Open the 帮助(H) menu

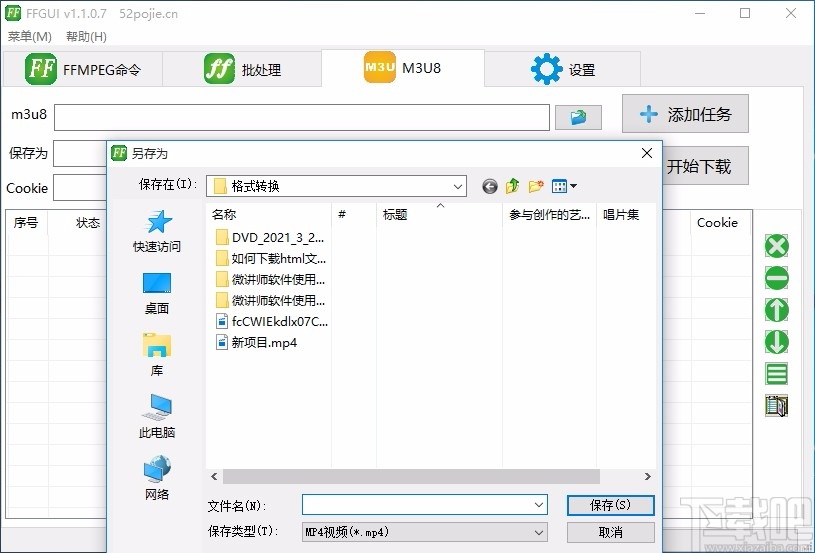point(86,36)
